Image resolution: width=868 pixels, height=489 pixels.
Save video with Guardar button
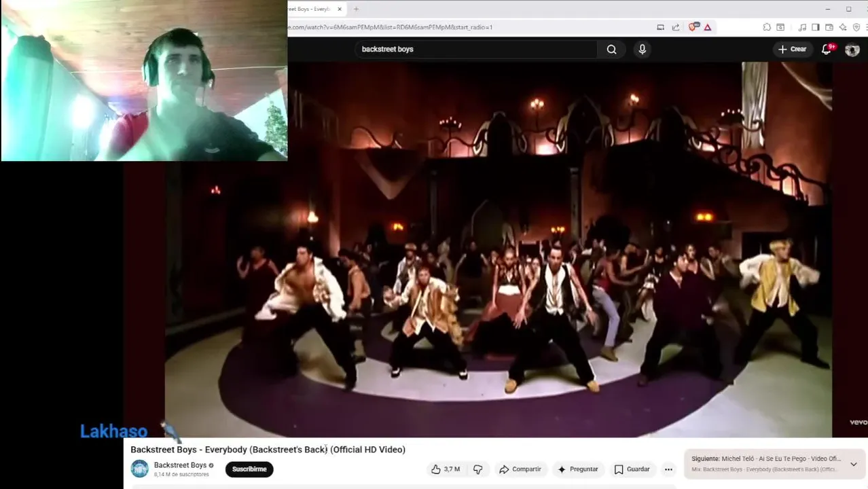pyautogui.click(x=632, y=469)
